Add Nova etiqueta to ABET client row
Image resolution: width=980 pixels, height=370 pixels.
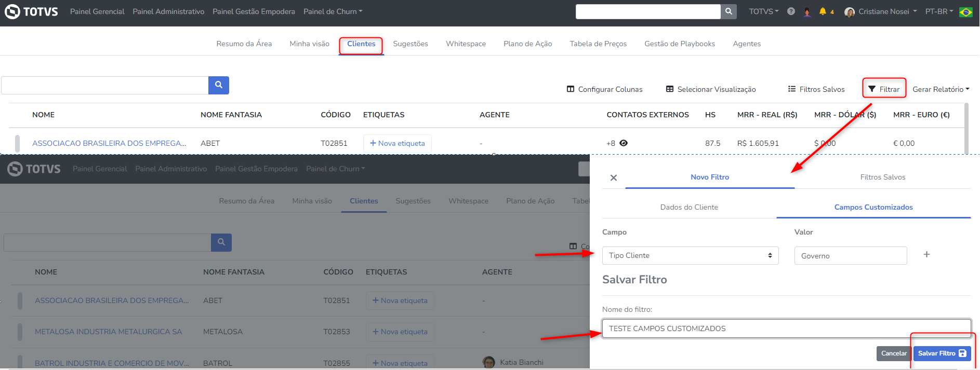pyautogui.click(x=398, y=143)
